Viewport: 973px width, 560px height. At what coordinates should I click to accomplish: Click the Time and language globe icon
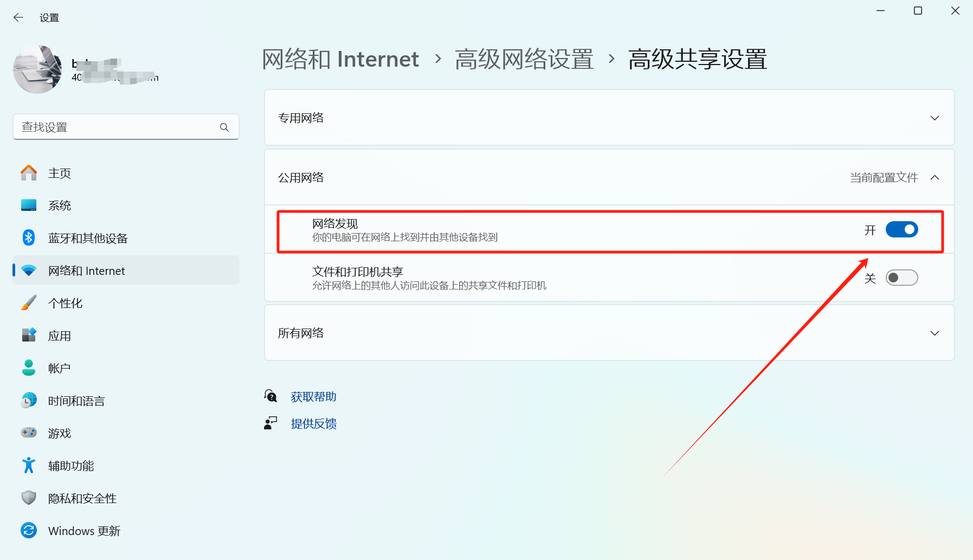pos(29,400)
